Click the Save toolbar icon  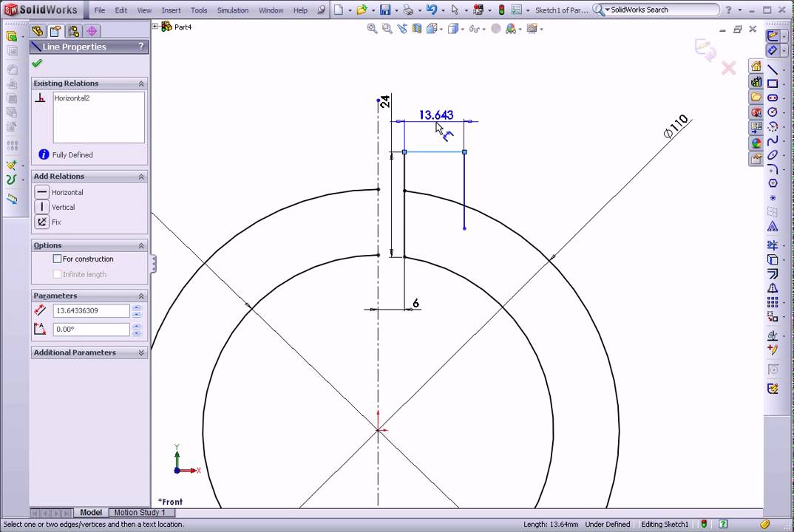[x=385, y=10]
